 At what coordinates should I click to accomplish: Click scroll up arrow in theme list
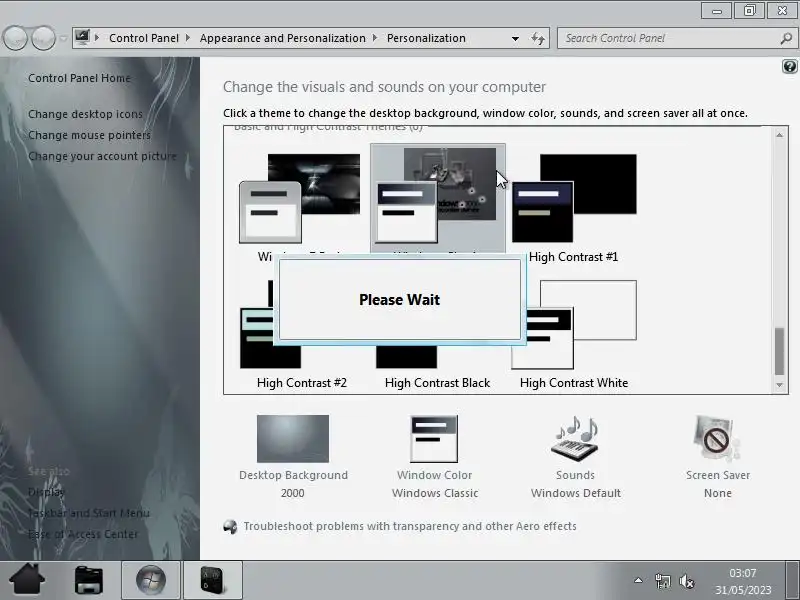(779, 135)
